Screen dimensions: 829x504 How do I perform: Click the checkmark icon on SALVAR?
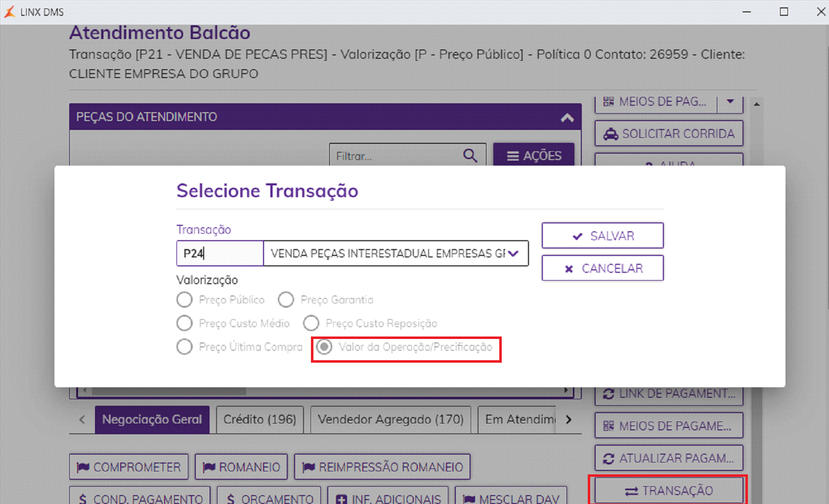pos(577,236)
